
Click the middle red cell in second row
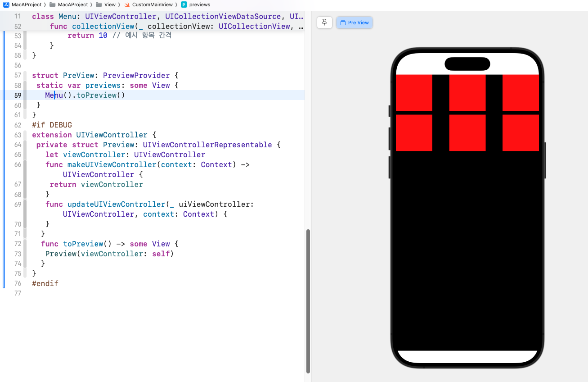467,133
